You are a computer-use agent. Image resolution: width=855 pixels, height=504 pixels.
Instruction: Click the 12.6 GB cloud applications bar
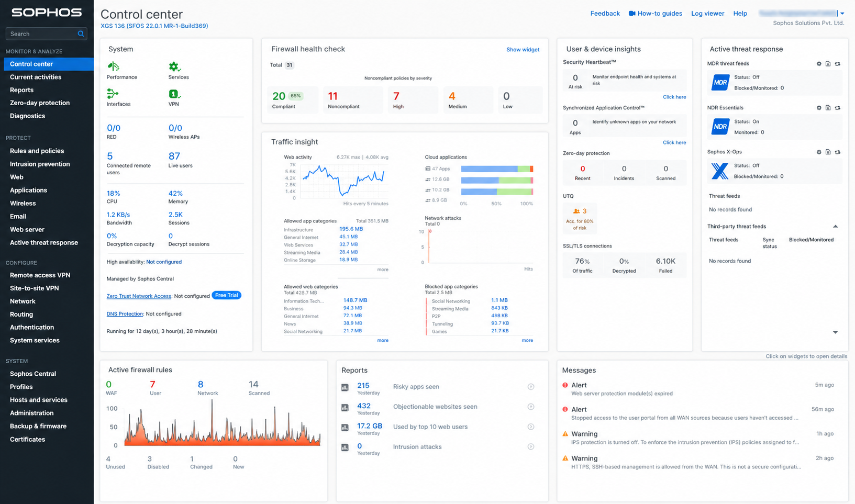(497, 180)
